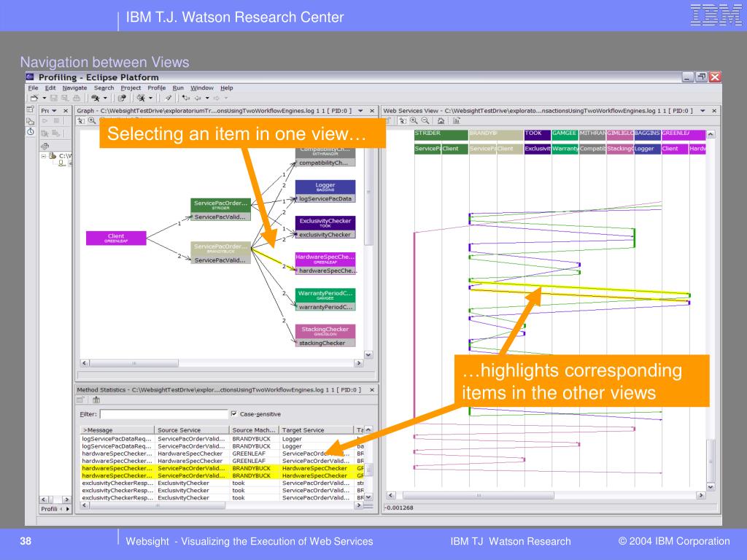Click chart icon in Method Statistics toolbar
The image size is (747, 560).
[x=96, y=400]
